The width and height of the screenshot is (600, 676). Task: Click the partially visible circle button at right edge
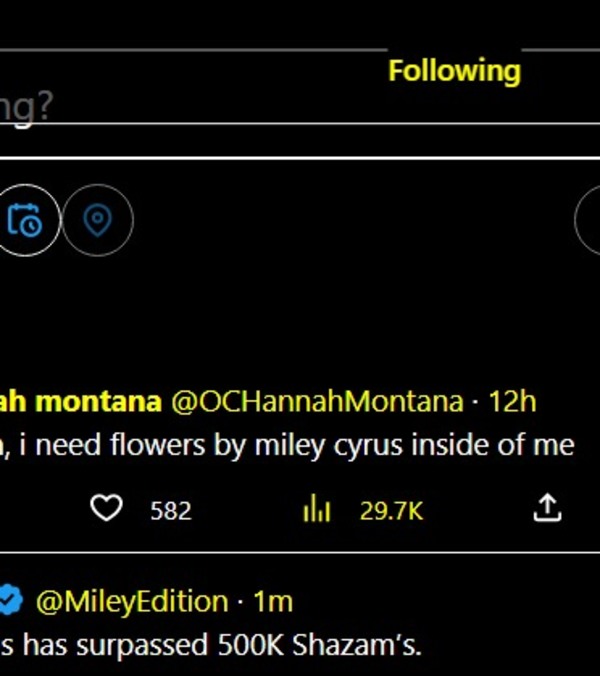coord(588,220)
